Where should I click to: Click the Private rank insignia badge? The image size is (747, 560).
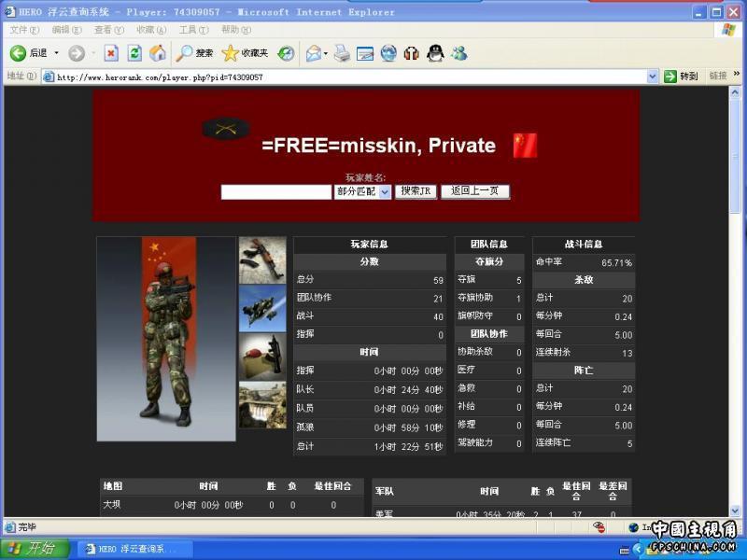(x=226, y=128)
